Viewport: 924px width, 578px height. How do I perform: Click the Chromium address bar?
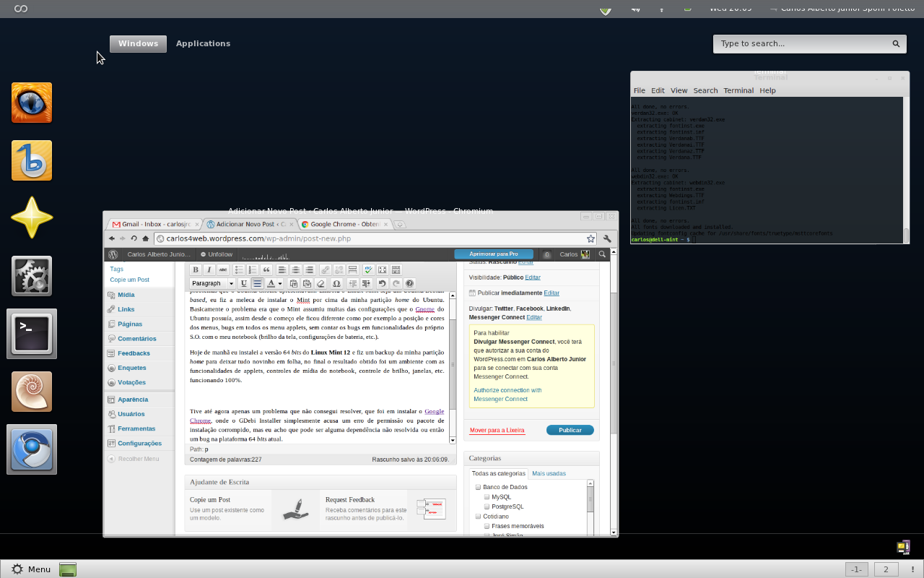(x=374, y=238)
